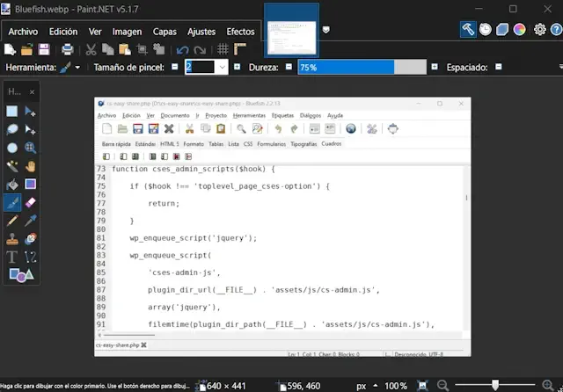Screen dimensions: 563x392
Task: Toggle the Tools window hammer button
Action: tap(468, 29)
